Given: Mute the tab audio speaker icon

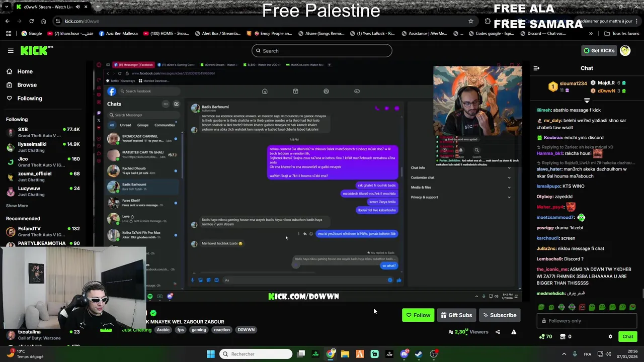Looking at the screenshot, I should tap(77, 7).
